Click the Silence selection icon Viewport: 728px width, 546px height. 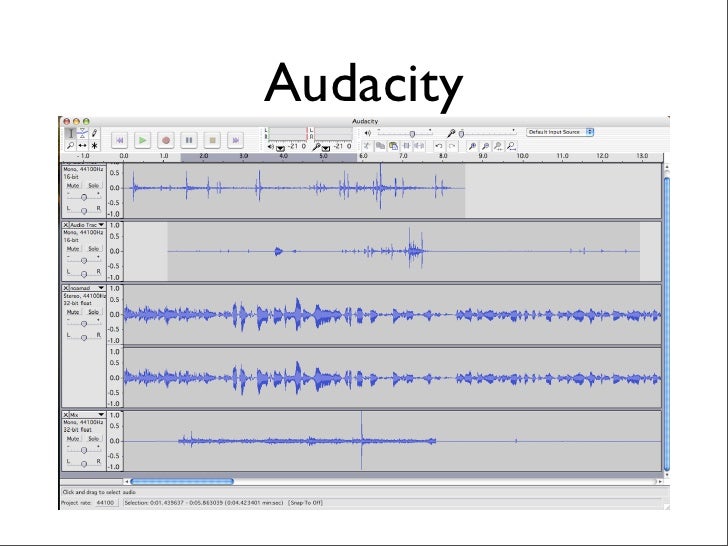[419, 146]
